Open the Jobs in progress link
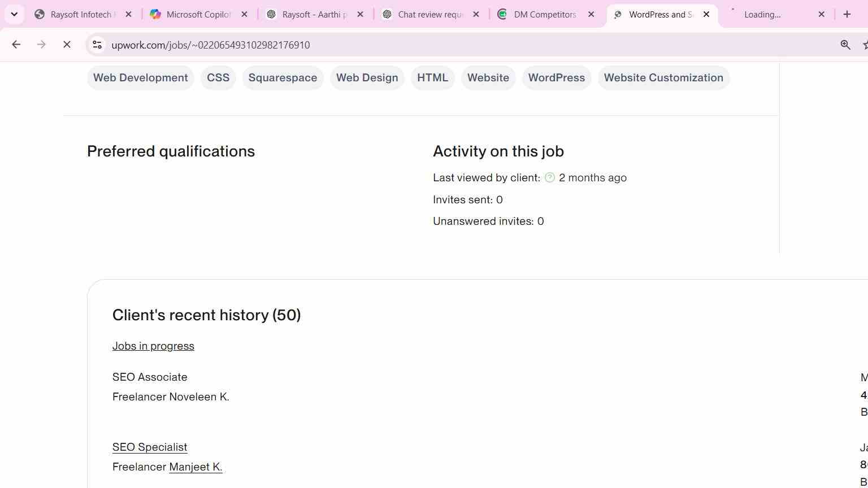The height and width of the screenshot is (488, 868). (153, 346)
